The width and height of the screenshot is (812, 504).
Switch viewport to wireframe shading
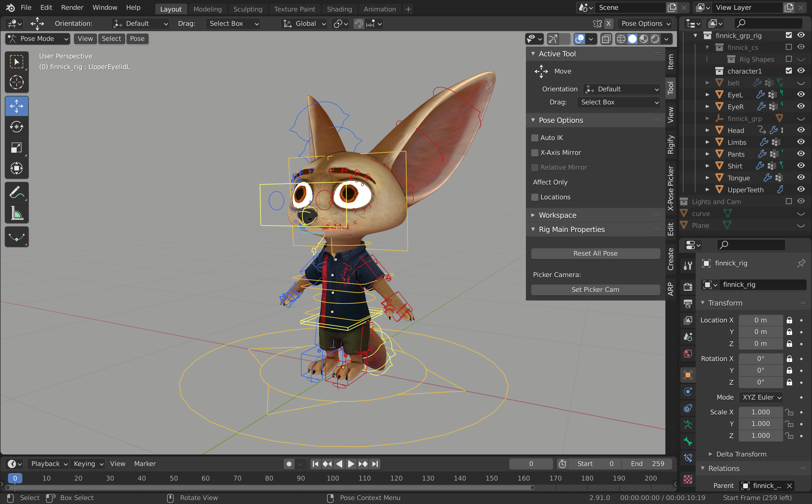click(621, 39)
